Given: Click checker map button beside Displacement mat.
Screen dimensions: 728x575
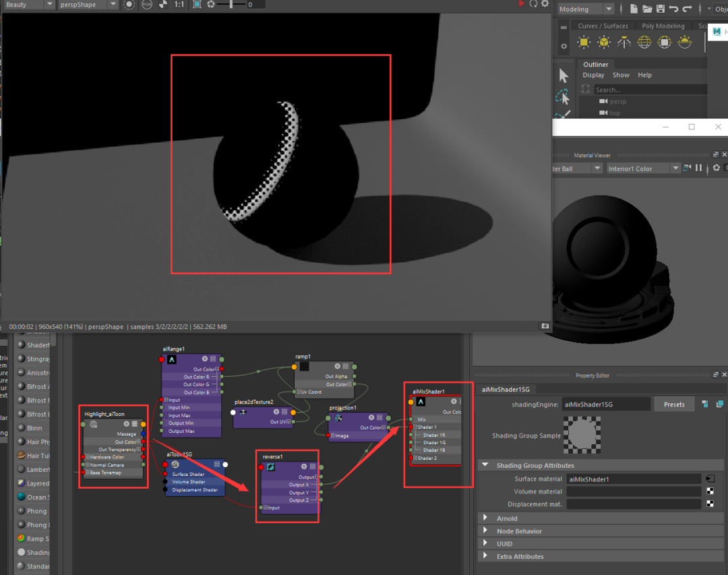Looking at the screenshot, I should click(x=710, y=504).
